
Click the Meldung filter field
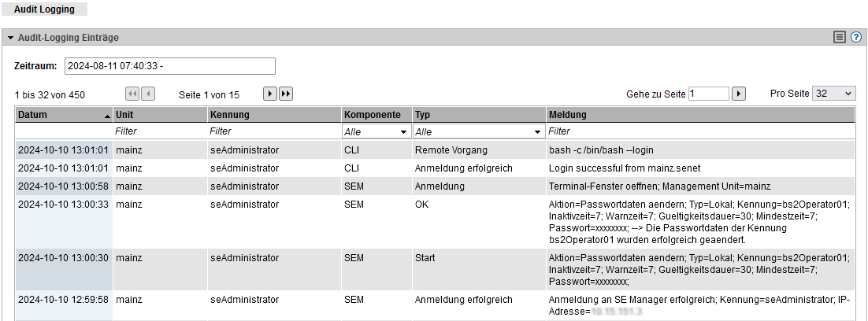(x=699, y=132)
